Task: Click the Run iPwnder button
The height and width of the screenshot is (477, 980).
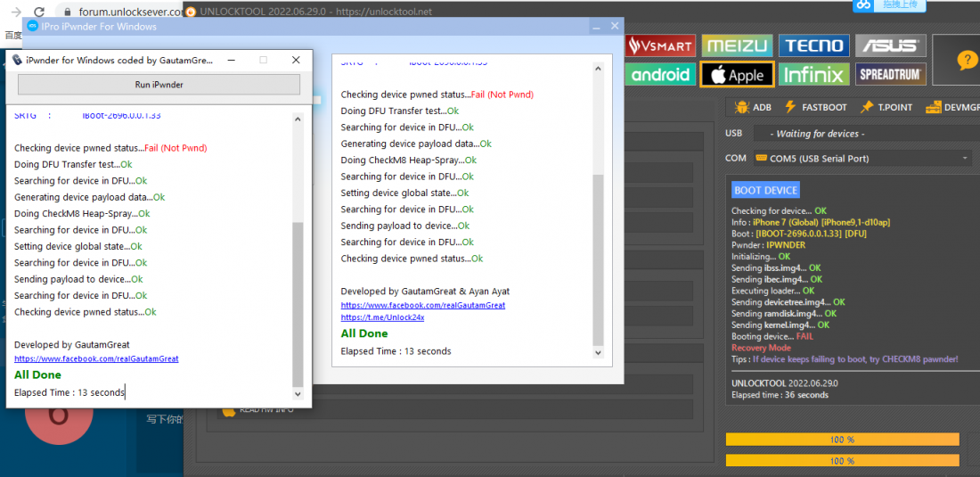Action: point(159,85)
